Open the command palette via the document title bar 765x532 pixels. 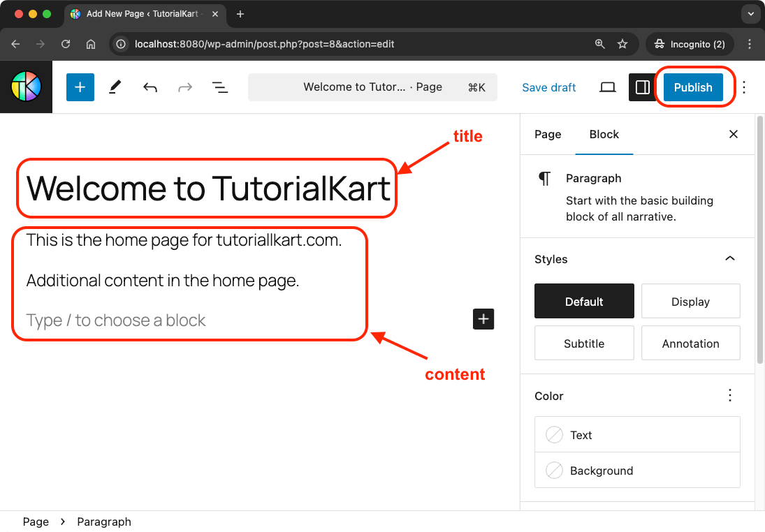point(372,87)
